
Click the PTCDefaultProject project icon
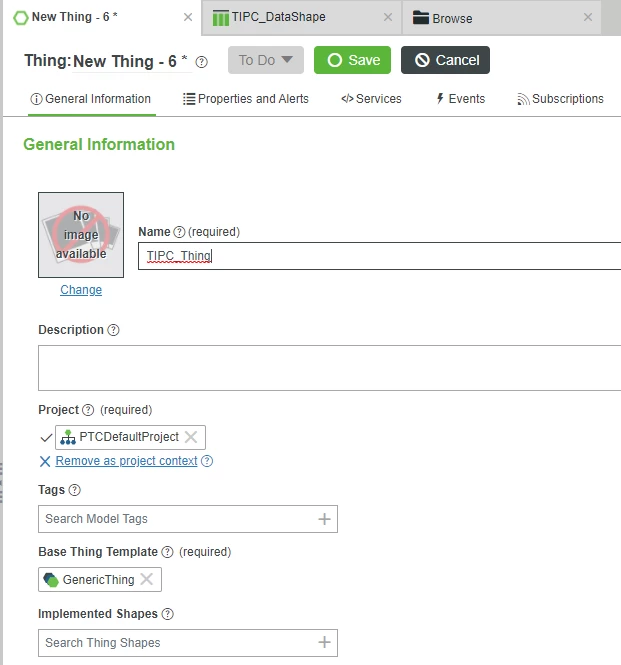[68, 437]
